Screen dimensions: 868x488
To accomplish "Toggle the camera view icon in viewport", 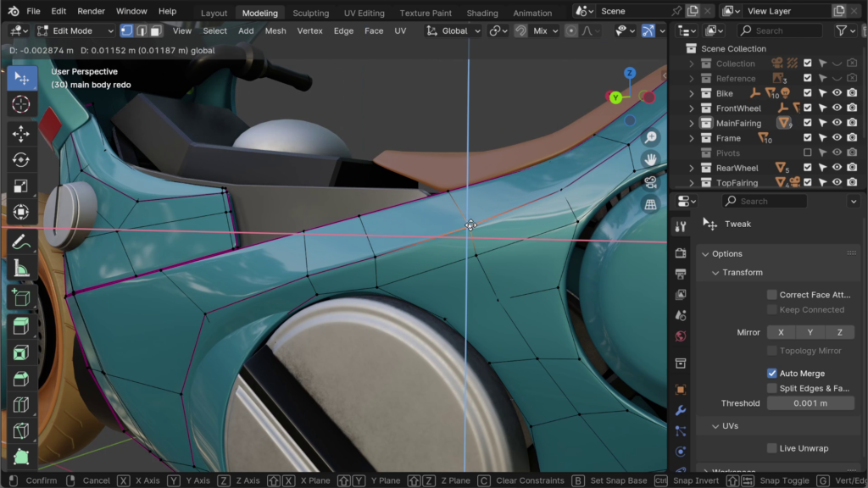I will click(x=650, y=182).
